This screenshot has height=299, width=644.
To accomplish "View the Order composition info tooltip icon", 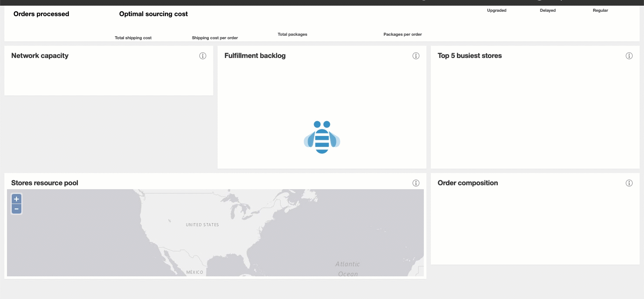I will 629,183.
